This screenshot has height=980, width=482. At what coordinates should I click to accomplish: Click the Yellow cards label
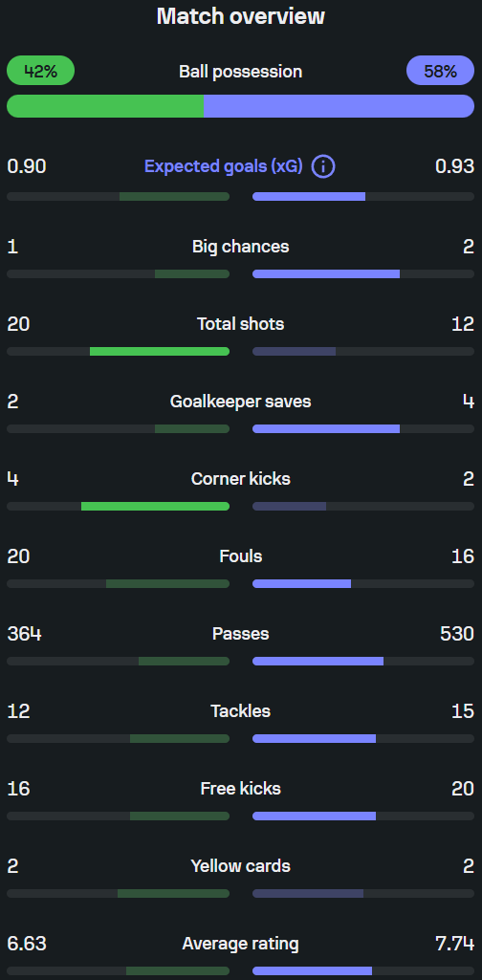pos(241,866)
